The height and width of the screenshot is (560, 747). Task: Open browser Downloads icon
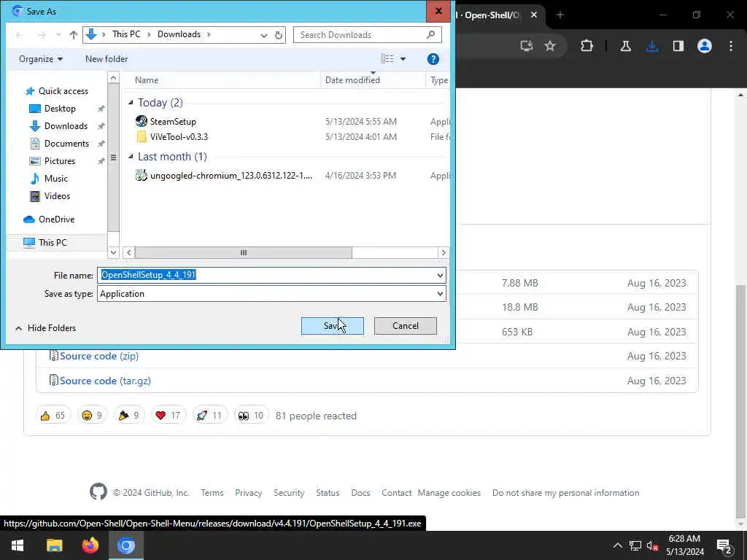tap(652, 46)
